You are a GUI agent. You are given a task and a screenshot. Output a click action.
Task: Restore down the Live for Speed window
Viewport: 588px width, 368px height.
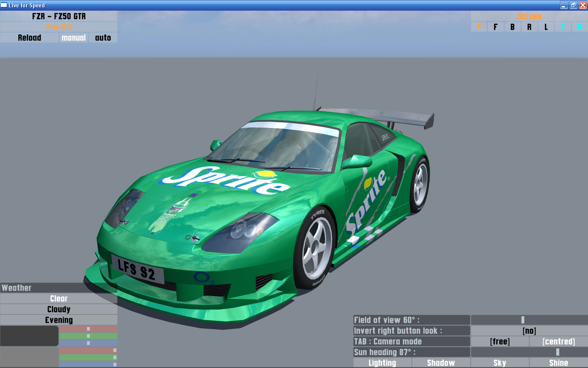coord(573,5)
